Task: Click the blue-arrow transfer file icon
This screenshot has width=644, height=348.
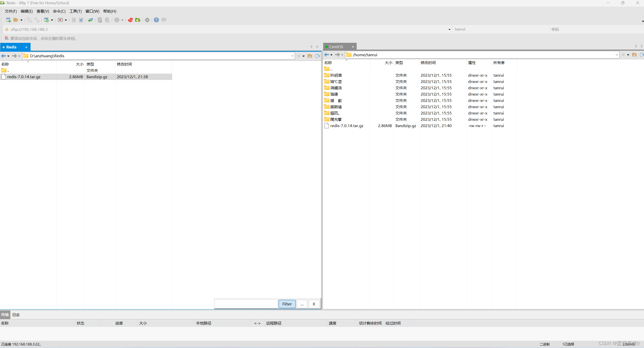Action: (x=81, y=20)
